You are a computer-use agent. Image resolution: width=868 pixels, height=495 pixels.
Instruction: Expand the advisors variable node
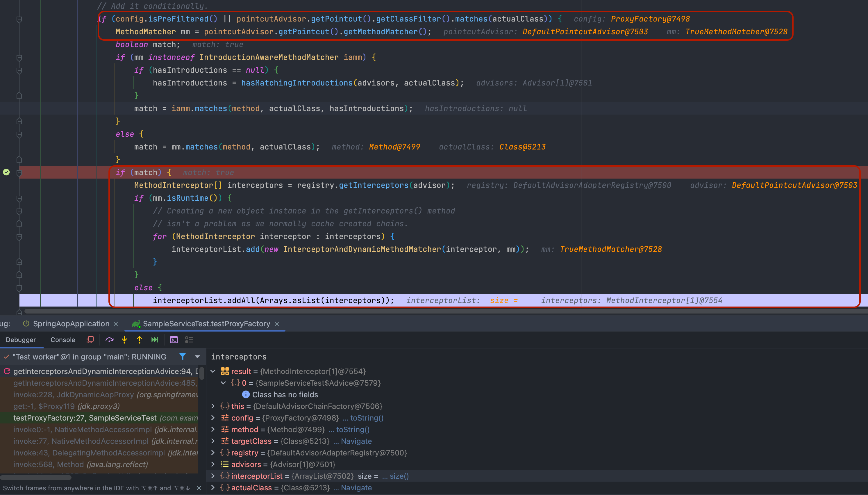(x=213, y=464)
